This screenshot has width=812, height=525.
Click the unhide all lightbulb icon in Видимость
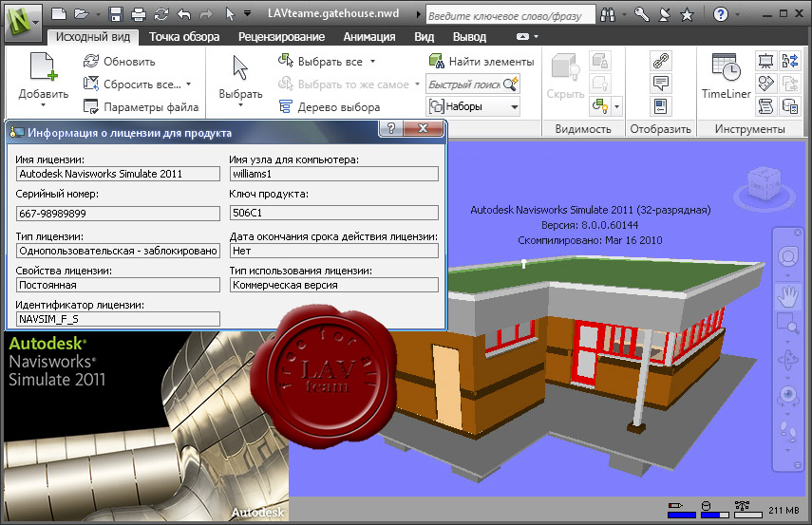[599, 106]
